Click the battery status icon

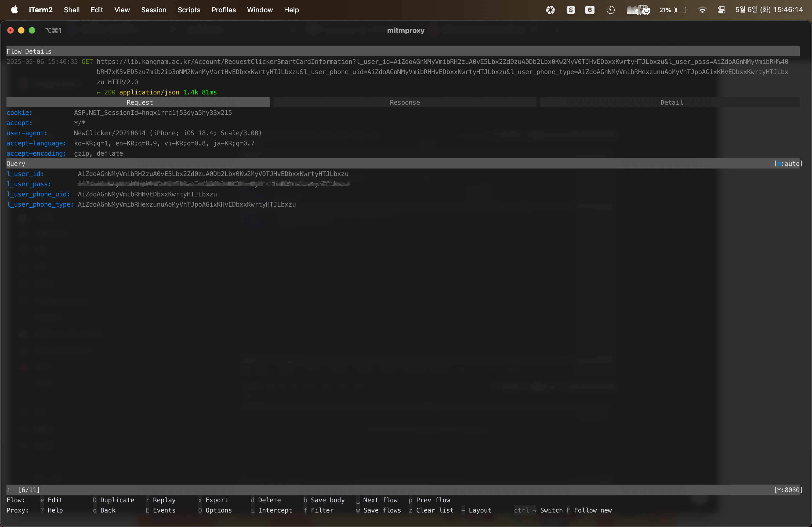click(x=680, y=10)
